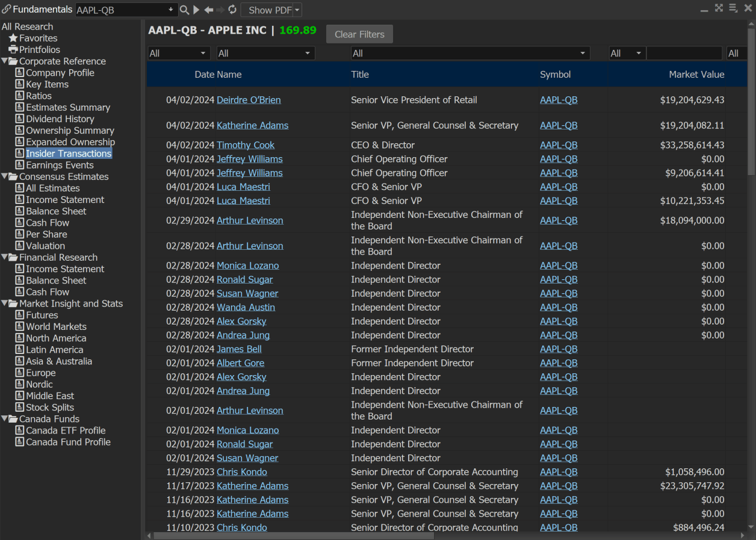Screen dimensions: 756x540
Task: Open North America under Market Insight
Action: pos(56,338)
